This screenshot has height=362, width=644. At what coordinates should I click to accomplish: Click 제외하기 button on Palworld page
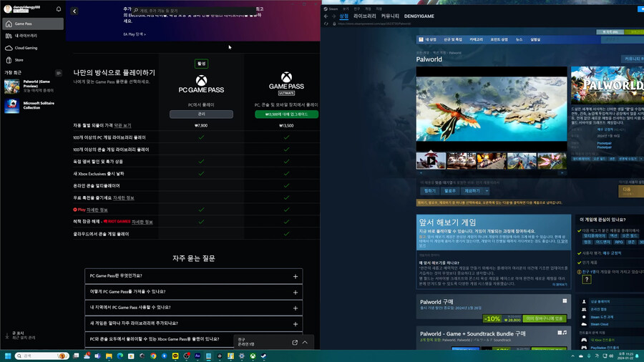tap(472, 191)
